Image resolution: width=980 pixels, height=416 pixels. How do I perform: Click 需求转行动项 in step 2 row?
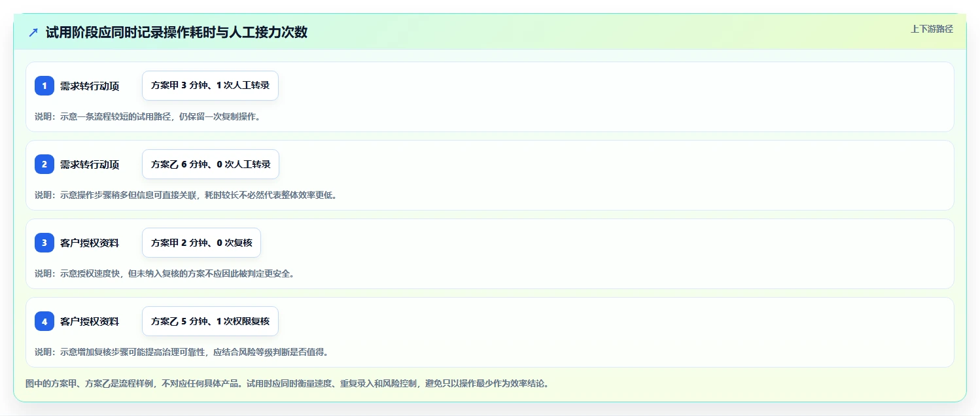point(90,164)
